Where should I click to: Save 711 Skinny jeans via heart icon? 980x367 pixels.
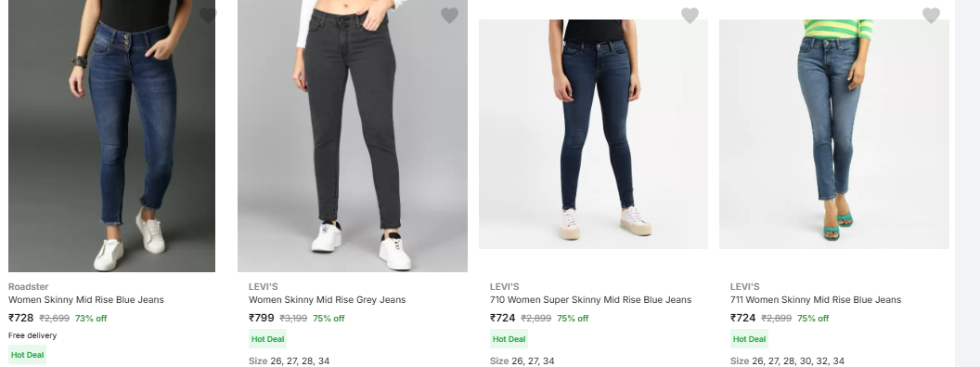(931, 15)
